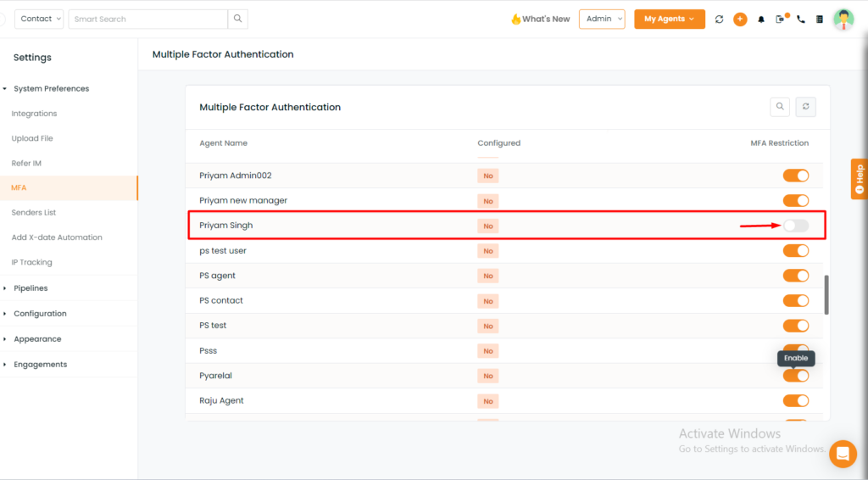The height and width of the screenshot is (480, 868).
Task: Expand the Configuration settings section
Action: coord(40,313)
